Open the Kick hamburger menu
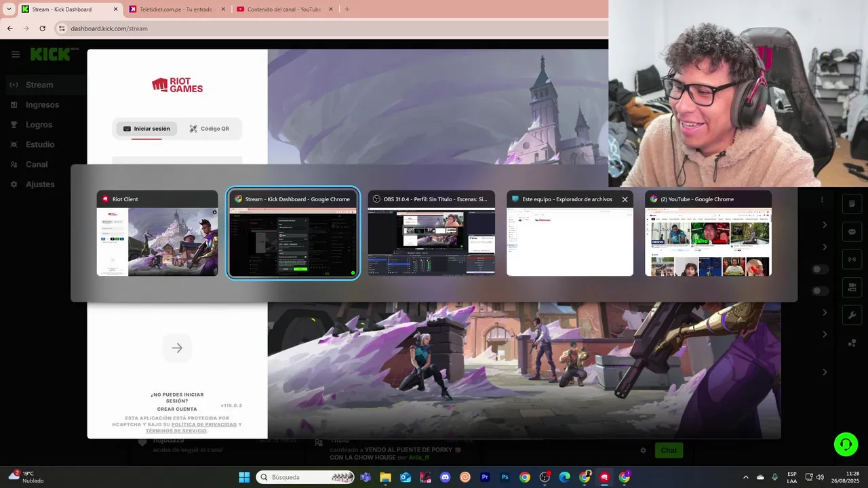The height and width of the screenshot is (488, 868). [16, 54]
